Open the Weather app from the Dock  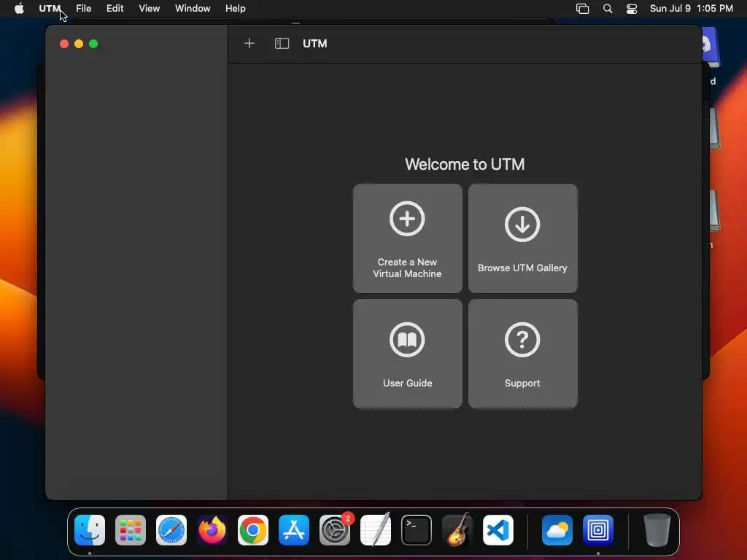[557, 530]
